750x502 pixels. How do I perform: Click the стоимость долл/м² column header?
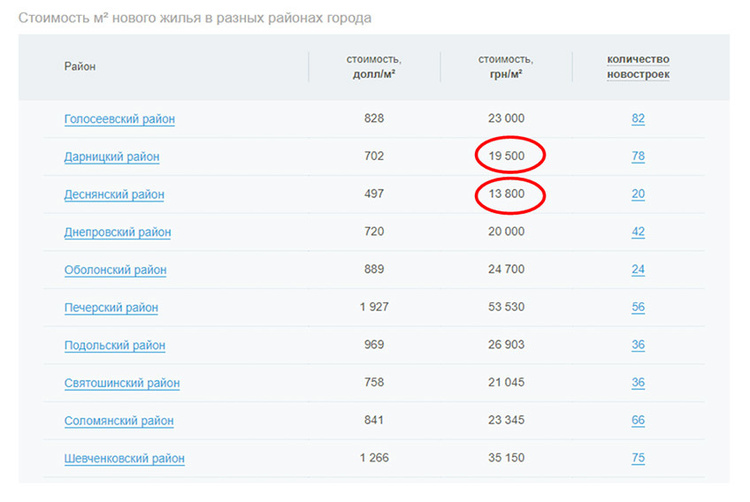[x=374, y=67]
